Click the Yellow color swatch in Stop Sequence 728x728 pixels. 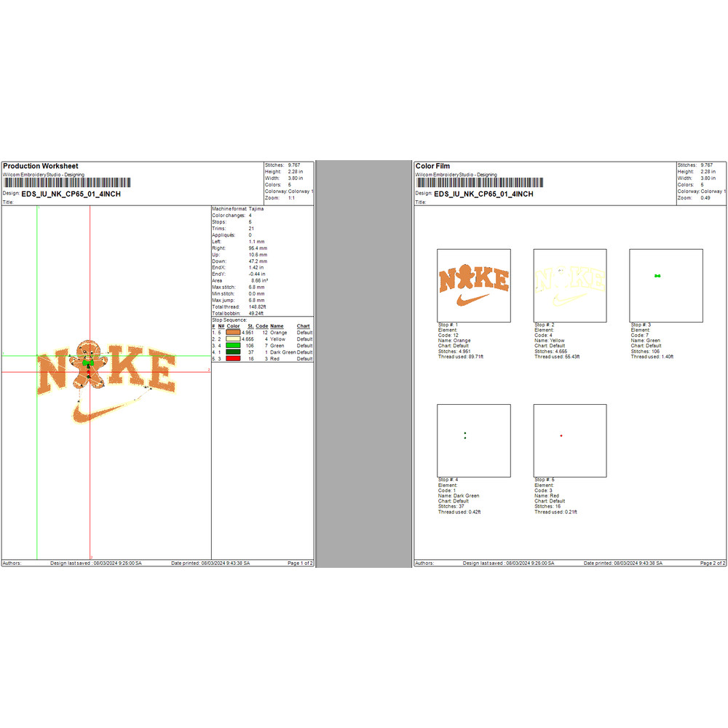tap(233, 339)
